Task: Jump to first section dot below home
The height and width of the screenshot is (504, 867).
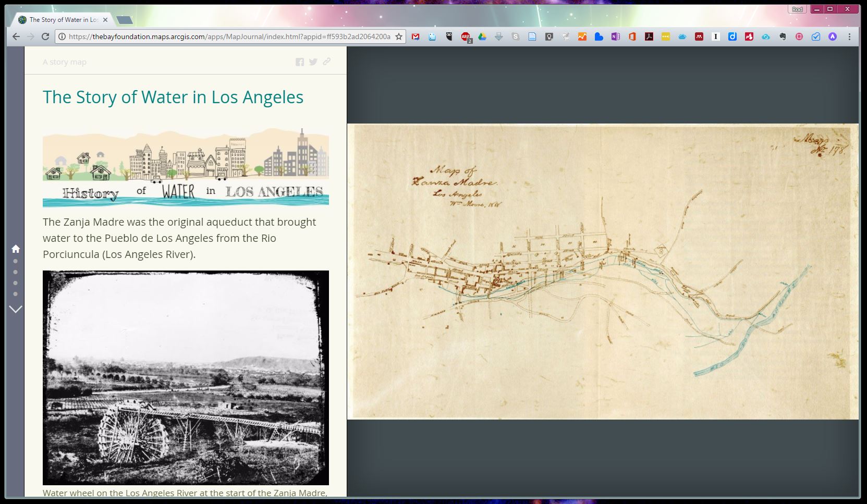Action: point(16,261)
